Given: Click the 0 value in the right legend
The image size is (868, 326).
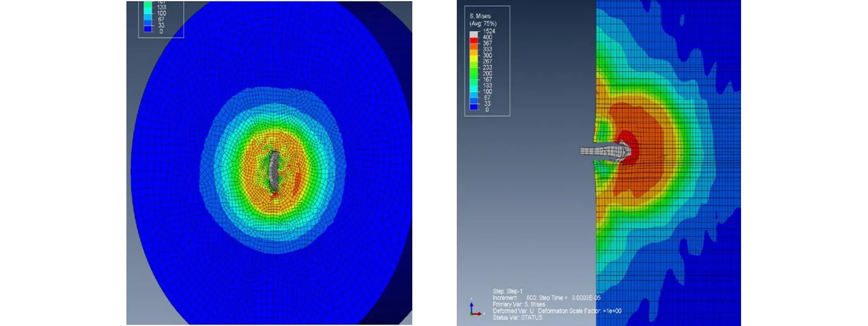Looking at the screenshot, I should pos(487,109).
